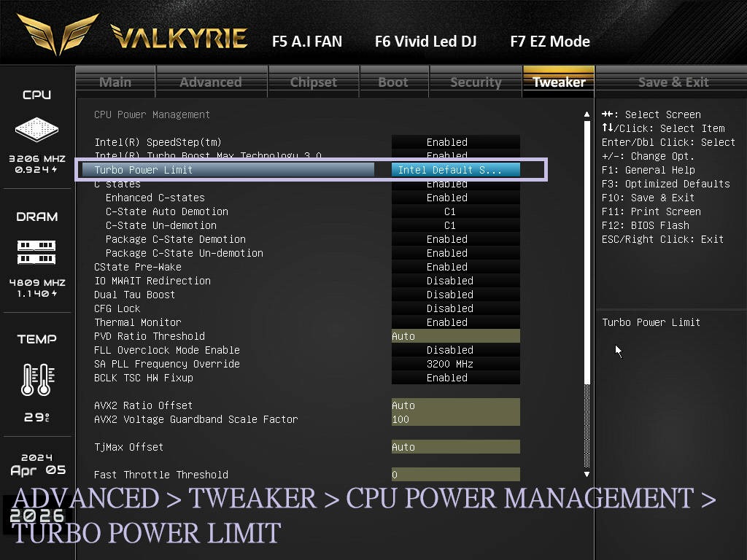
Task: Toggle Intel SpeedStep Enabled value
Action: 455,142
